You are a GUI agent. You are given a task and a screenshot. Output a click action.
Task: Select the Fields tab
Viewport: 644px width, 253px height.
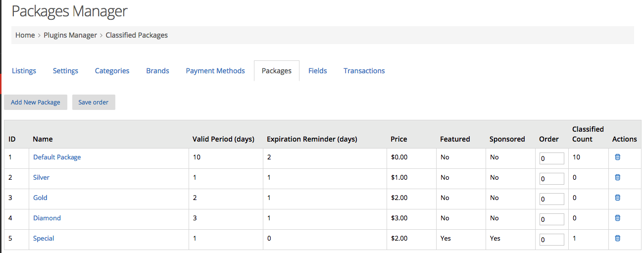tap(318, 71)
